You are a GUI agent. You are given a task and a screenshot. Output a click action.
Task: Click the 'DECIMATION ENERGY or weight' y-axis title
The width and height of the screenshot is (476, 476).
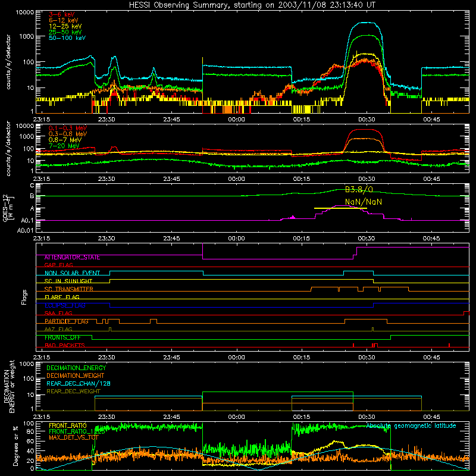[x=10, y=386]
